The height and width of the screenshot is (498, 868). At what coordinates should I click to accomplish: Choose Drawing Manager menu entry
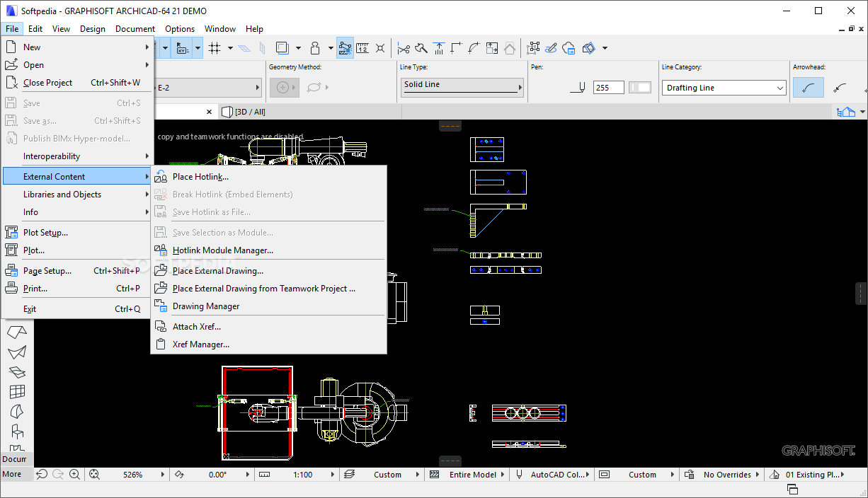269,306
